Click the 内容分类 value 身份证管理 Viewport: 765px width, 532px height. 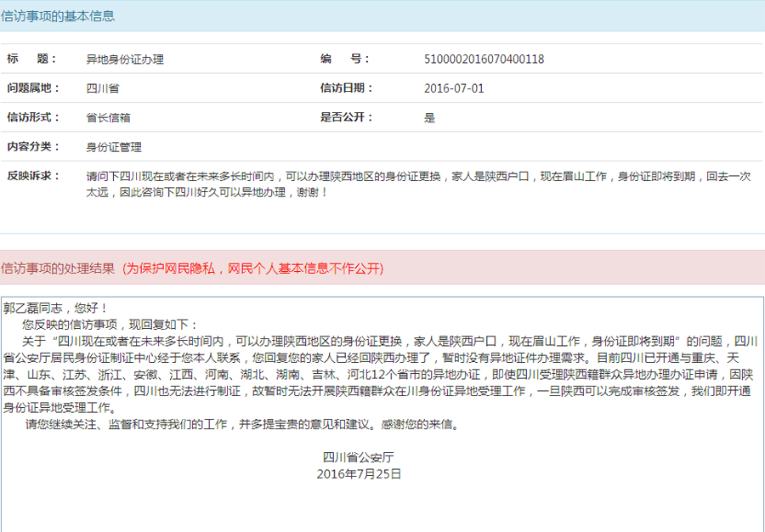[x=114, y=147]
